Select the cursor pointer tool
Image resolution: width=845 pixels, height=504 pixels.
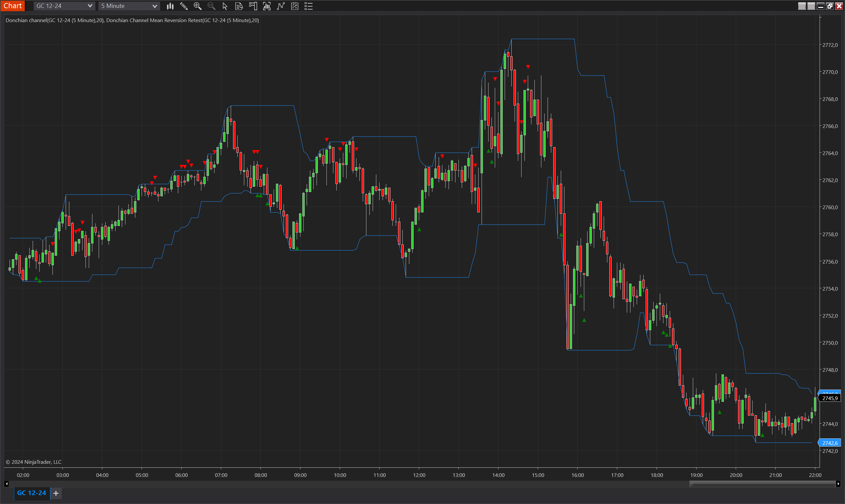225,6
